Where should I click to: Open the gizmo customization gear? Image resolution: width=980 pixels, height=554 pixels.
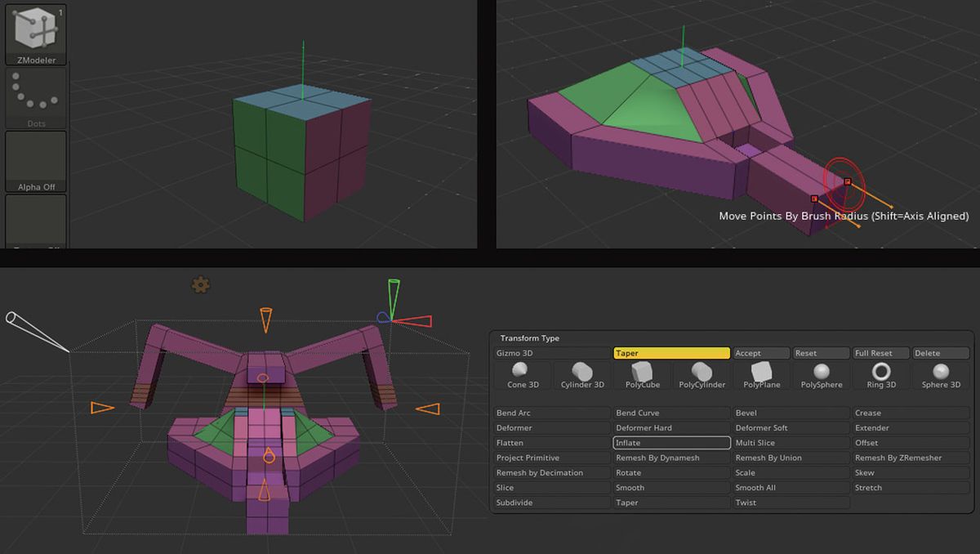(200, 285)
